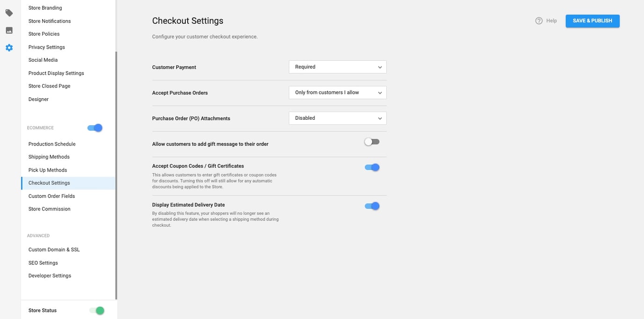Open the image/media section via sidebar icon
The height and width of the screenshot is (319, 644).
point(9,30)
